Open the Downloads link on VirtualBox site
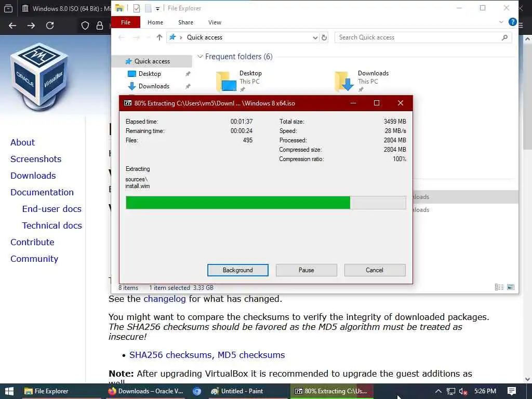The height and width of the screenshot is (399, 532). pyautogui.click(x=33, y=176)
